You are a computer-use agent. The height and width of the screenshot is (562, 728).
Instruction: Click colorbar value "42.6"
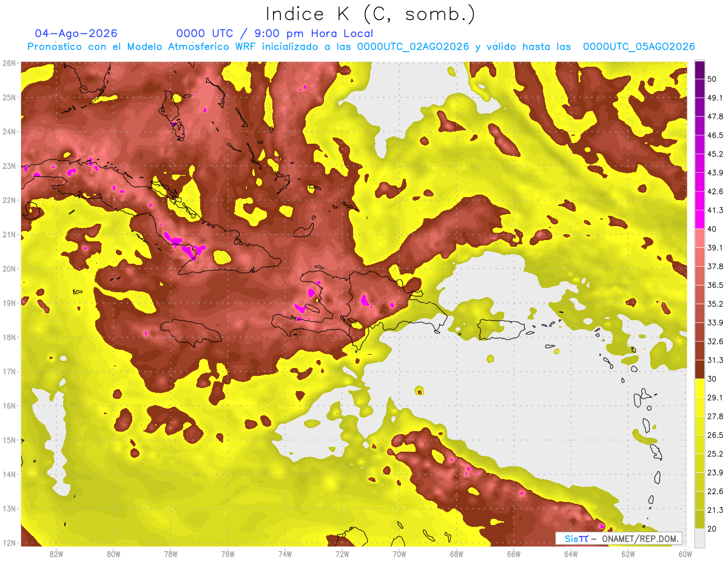click(715, 192)
